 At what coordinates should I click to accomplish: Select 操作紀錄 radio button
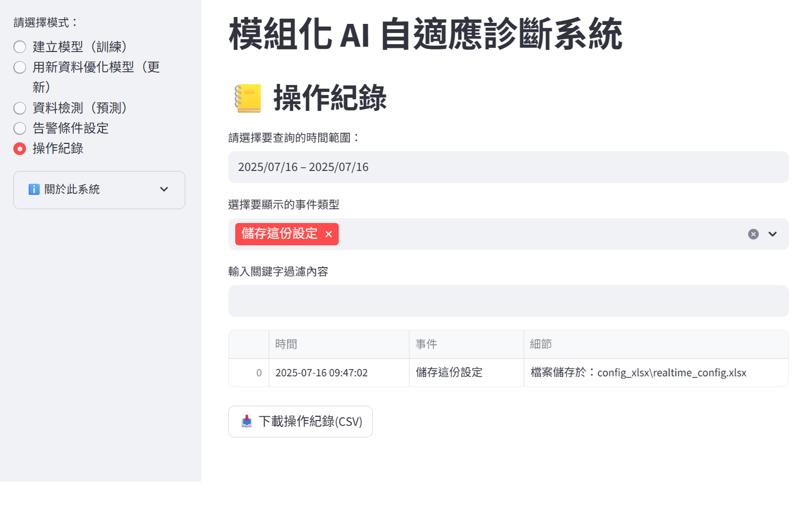pos(20,149)
